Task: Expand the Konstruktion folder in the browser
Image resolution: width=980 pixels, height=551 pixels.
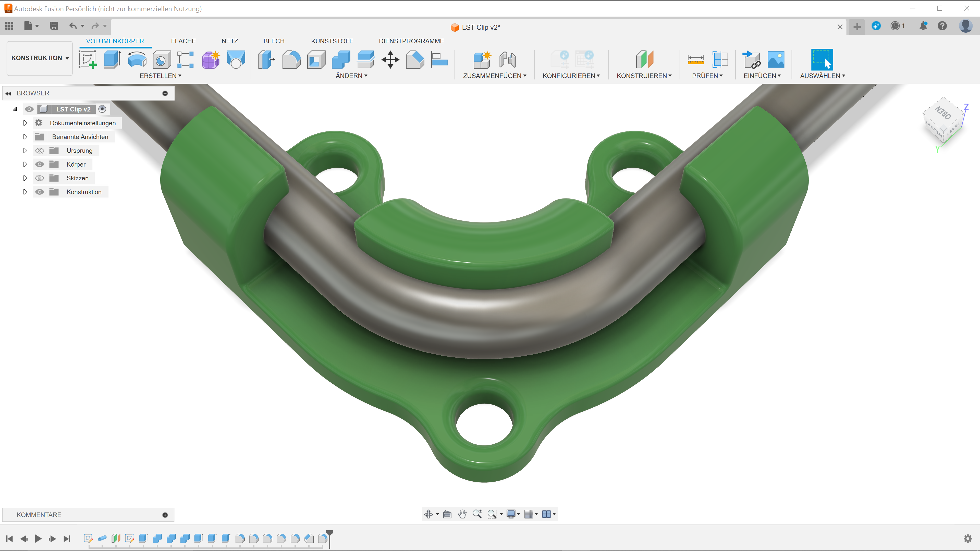Action: click(25, 192)
